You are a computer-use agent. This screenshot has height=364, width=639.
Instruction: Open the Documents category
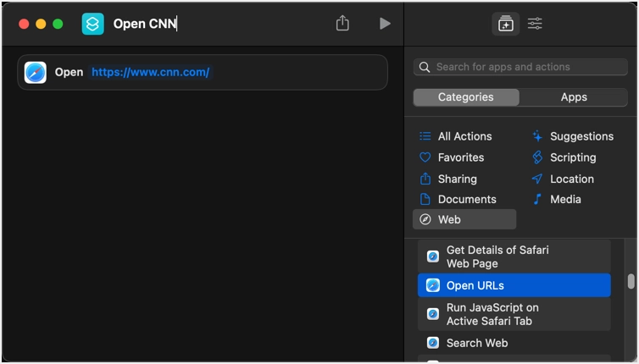[x=466, y=199]
